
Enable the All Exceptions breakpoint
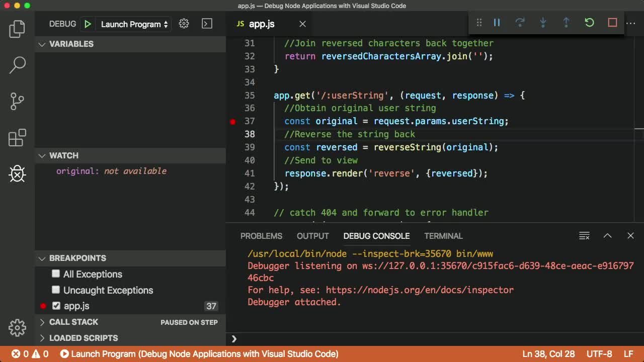pyautogui.click(x=55, y=274)
